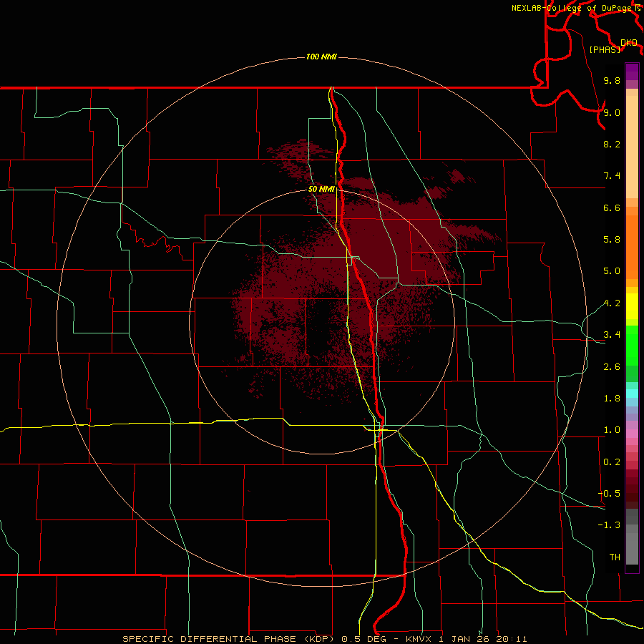
Task: Click the 1.8 value on the color scale
Action: tap(612, 399)
